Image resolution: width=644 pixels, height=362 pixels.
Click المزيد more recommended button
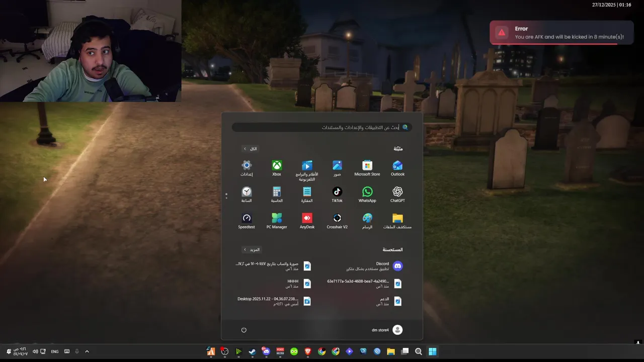252,249
